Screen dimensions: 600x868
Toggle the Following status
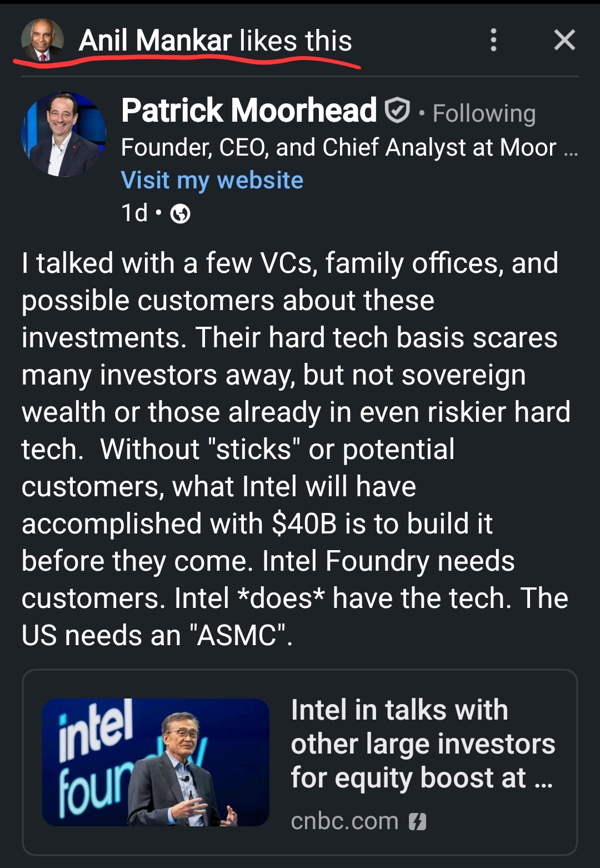click(484, 113)
